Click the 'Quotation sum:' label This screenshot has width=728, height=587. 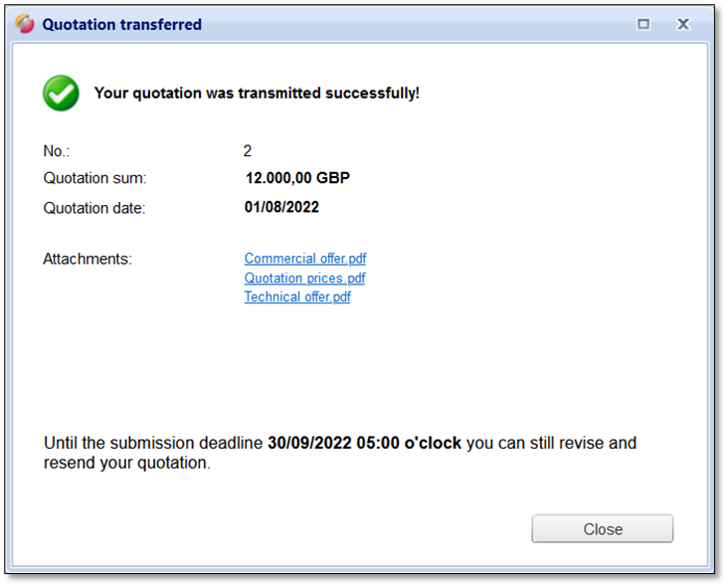click(x=94, y=179)
